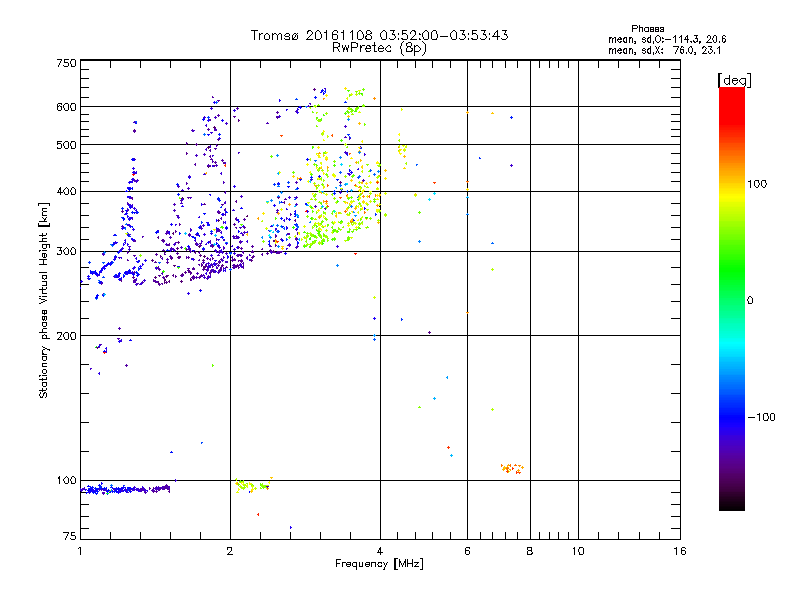800x600 pixels.
Task: Click the colorbar '0' tick label
Action: pos(750,301)
